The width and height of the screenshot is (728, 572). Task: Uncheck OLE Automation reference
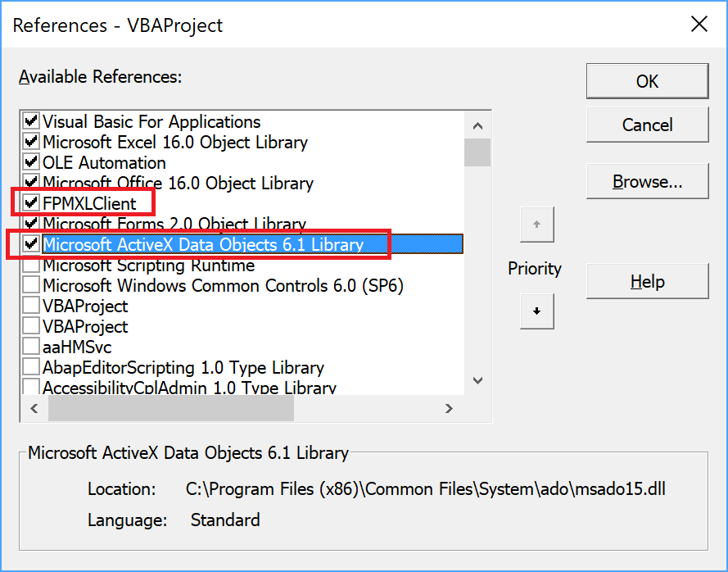29,162
